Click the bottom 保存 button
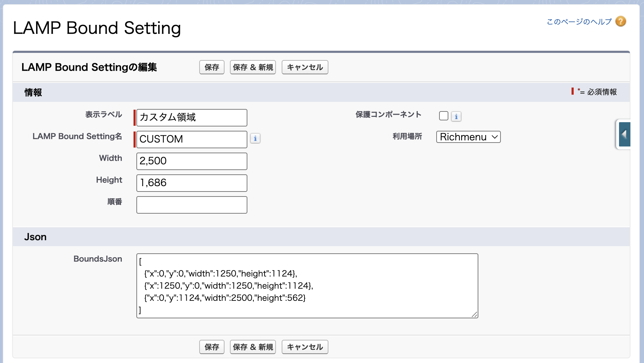The height and width of the screenshot is (363, 644). 212,347
